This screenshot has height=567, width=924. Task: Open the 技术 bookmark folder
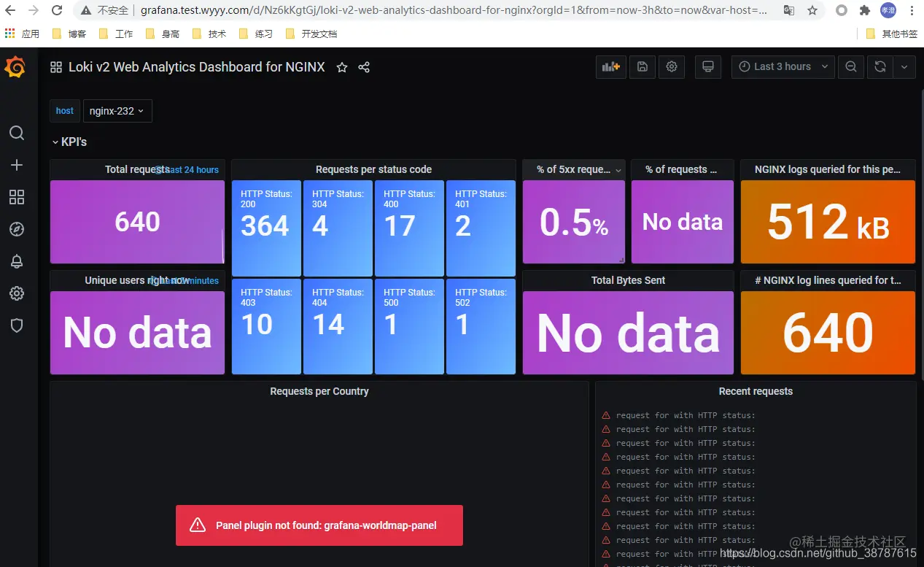coord(209,34)
